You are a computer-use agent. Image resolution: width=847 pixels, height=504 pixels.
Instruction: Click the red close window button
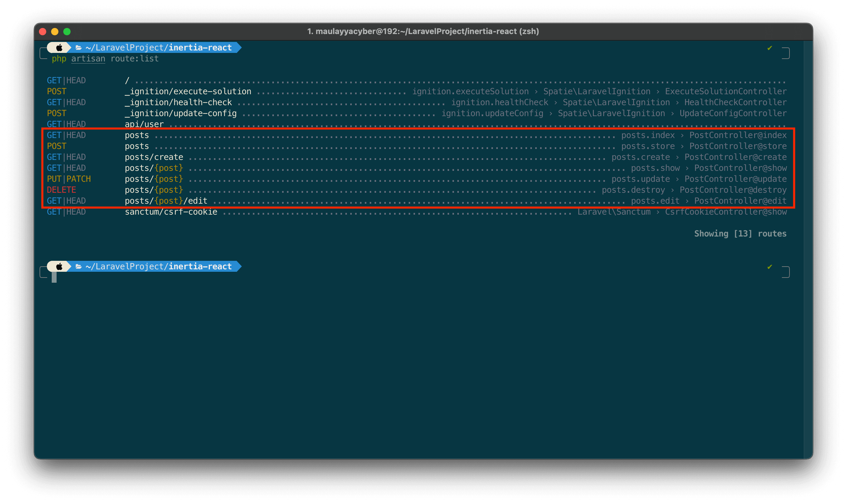pyautogui.click(x=43, y=32)
